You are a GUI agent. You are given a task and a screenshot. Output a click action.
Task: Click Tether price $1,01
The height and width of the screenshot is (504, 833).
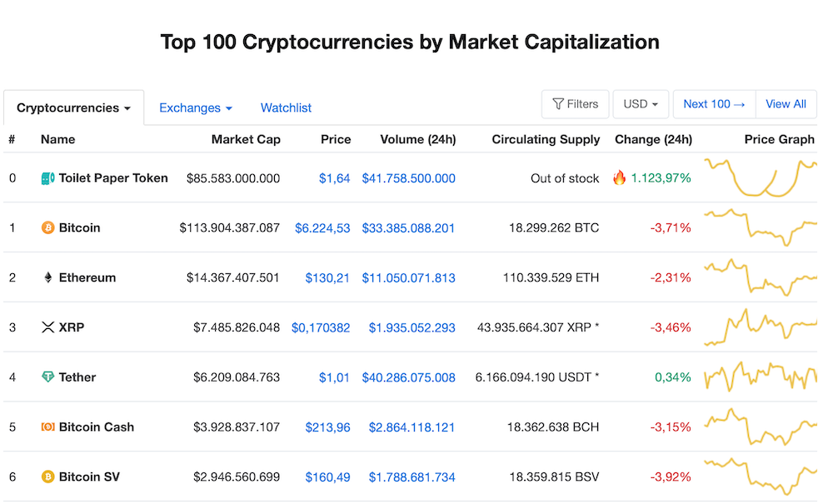click(x=334, y=377)
